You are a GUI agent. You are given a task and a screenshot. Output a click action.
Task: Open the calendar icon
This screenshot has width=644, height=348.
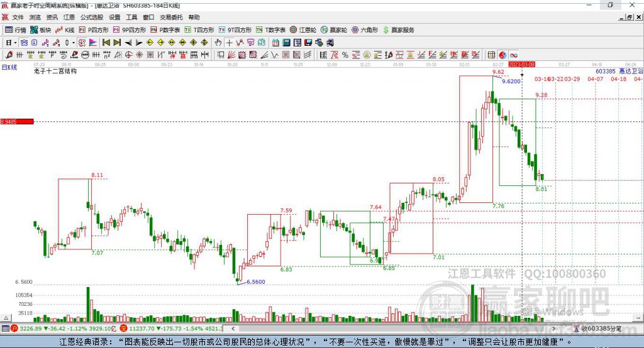pos(275,43)
